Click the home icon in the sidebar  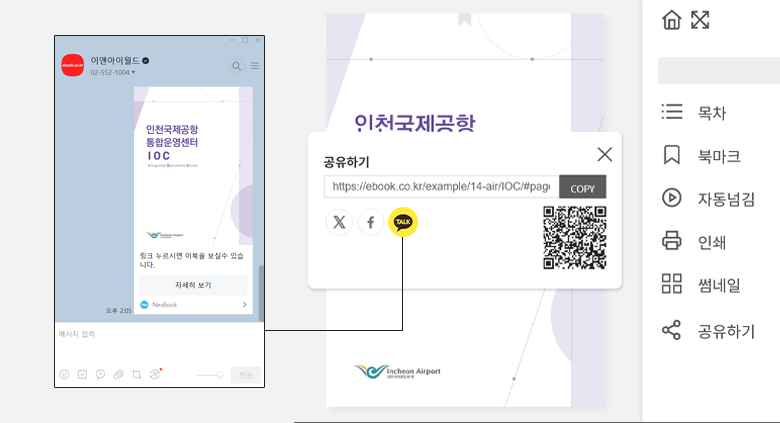pyautogui.click(x=672, y=20)
